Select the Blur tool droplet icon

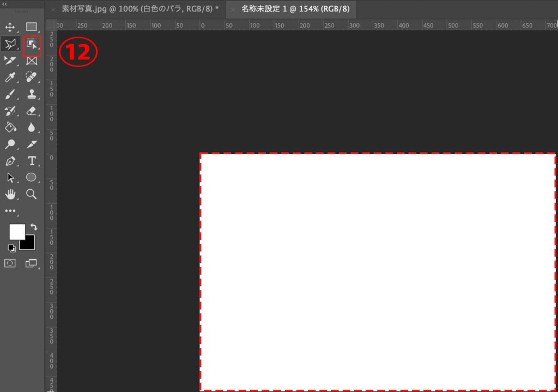(x=31, y=127)
